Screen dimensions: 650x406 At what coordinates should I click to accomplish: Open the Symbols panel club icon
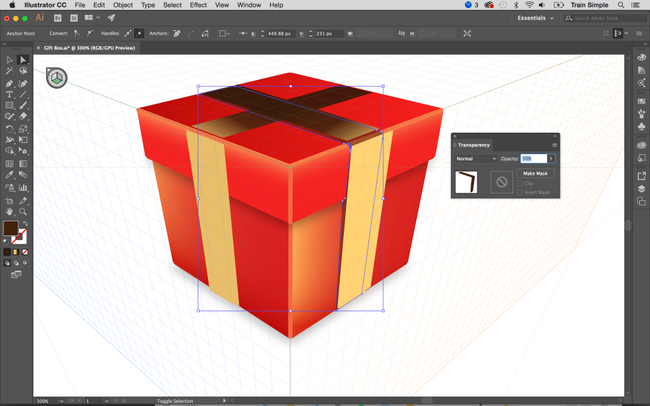pyautogui.click(x=641, y=126)
